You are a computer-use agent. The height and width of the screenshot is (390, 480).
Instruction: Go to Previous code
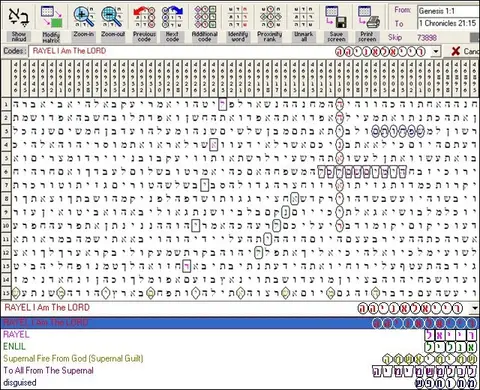click(x=144, y=17)
